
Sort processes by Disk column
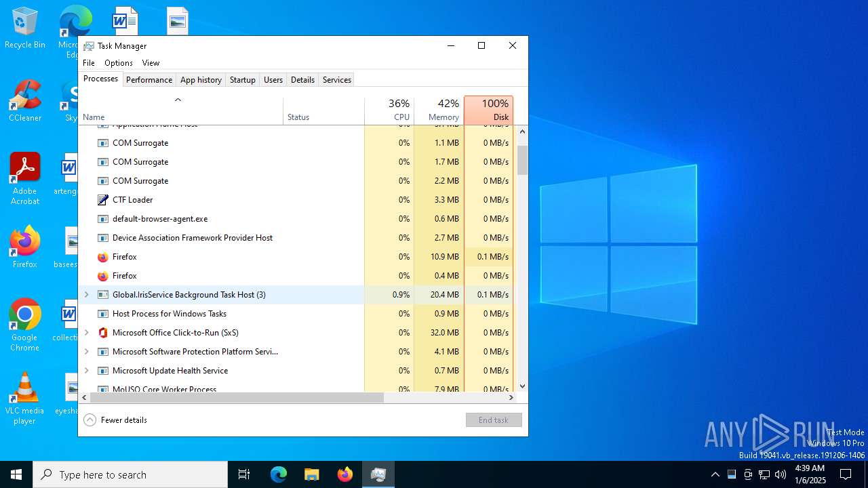point(488,110)
